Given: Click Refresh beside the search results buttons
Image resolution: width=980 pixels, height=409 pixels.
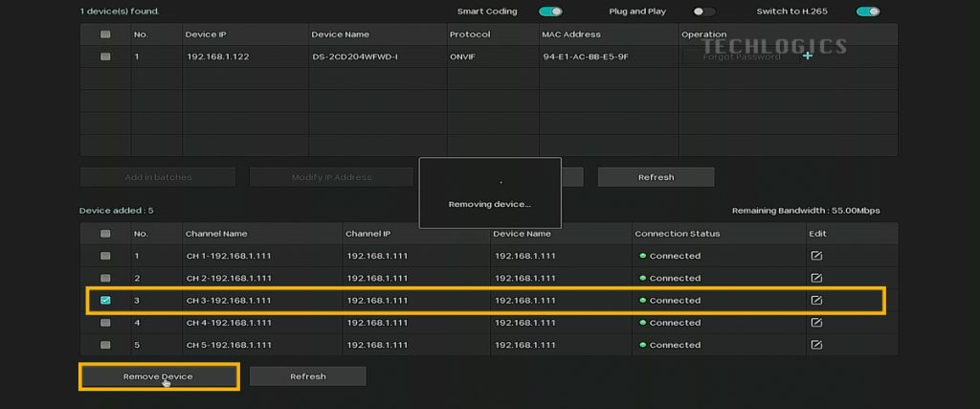Looking at the screenshot, I should click(656, 177).
